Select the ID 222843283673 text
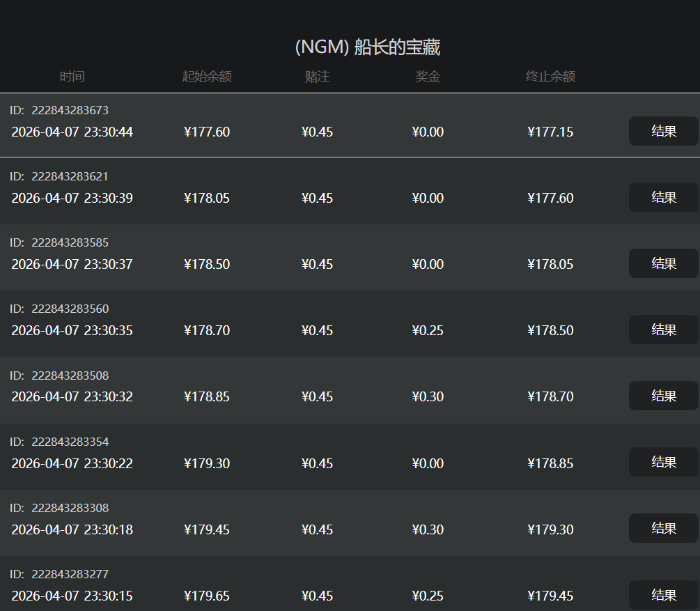 coord(70,110)
